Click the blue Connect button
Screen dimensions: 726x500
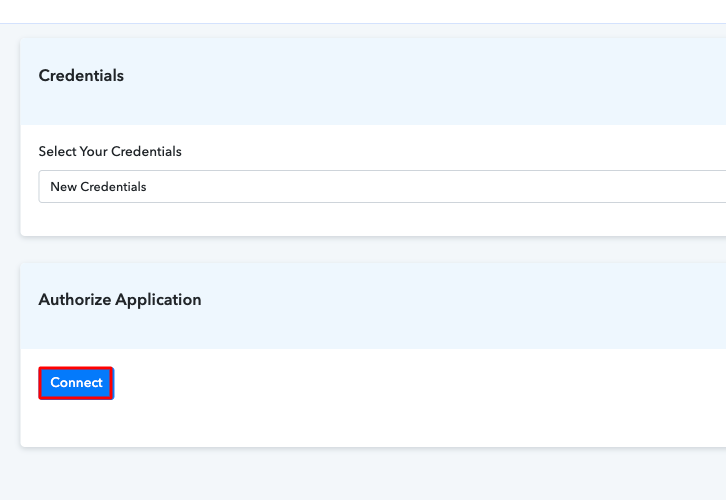76,383
